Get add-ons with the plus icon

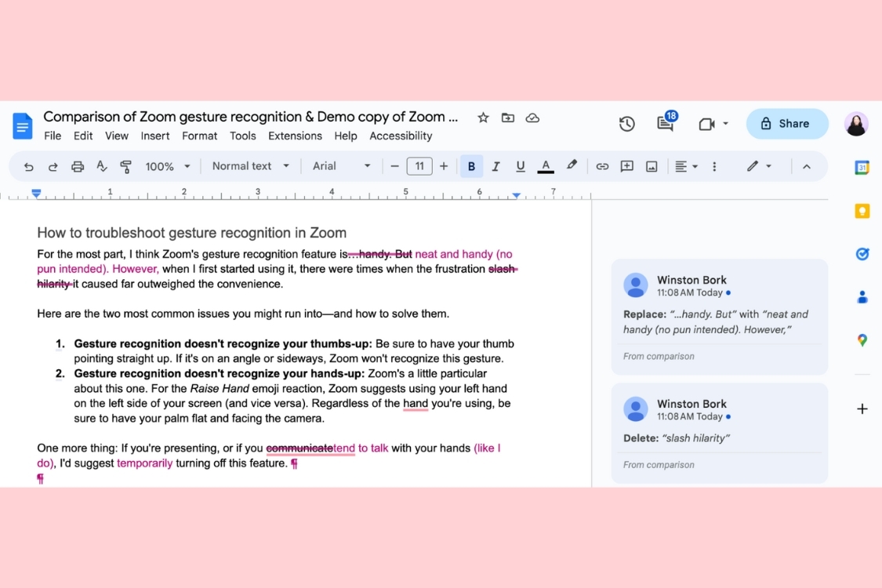click(x=862, y=409)
